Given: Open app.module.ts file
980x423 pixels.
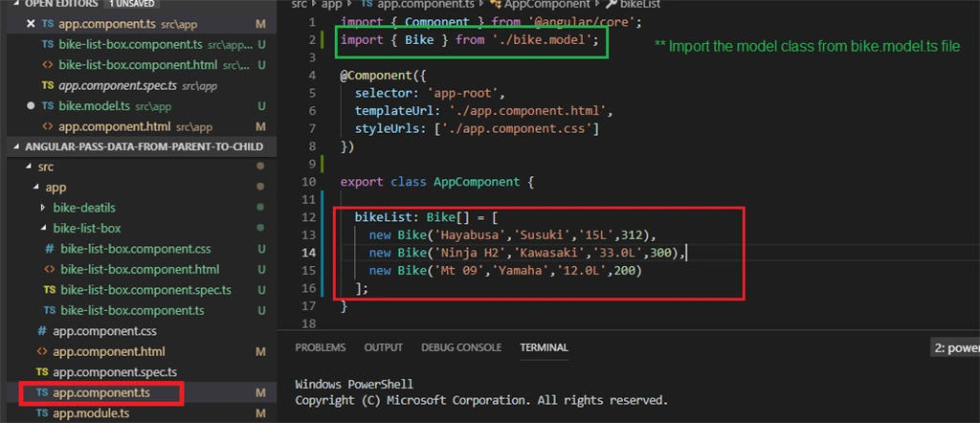Looking at the screenshot, I should coord(91,413).
